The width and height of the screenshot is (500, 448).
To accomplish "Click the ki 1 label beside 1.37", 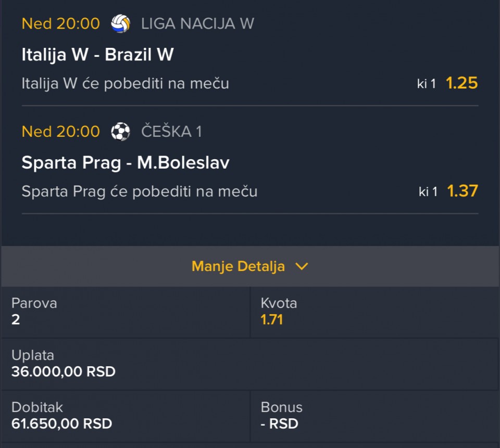I will [428, 192].
